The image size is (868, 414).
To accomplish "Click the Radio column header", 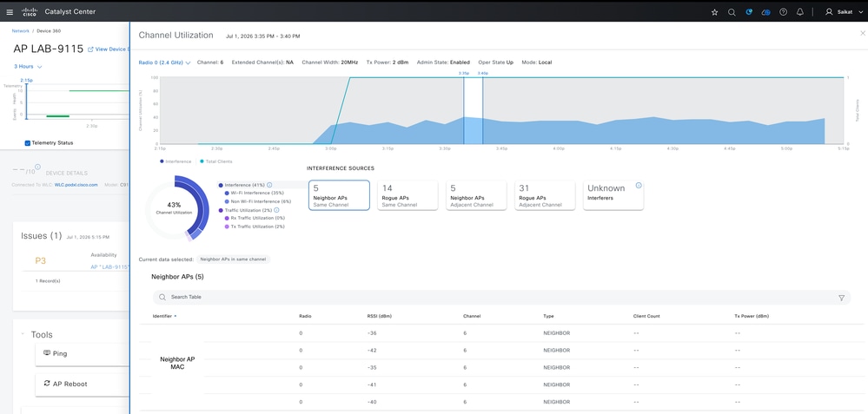I will 305,316.
